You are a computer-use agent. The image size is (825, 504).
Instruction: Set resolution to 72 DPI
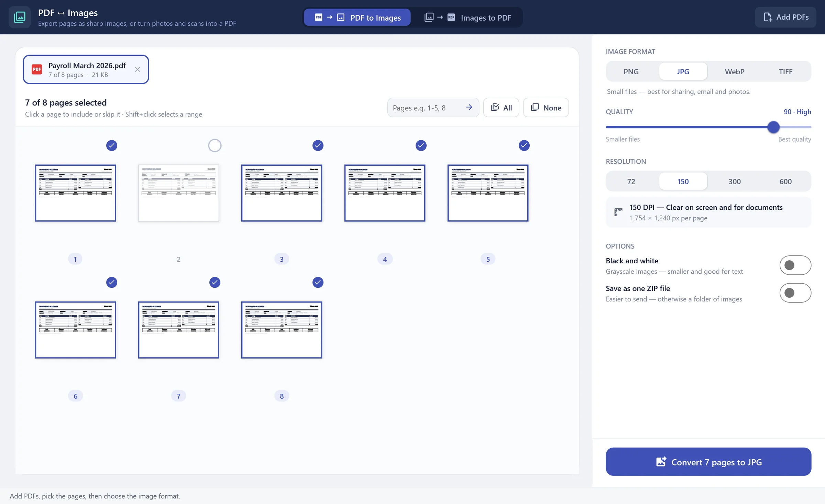631,181
